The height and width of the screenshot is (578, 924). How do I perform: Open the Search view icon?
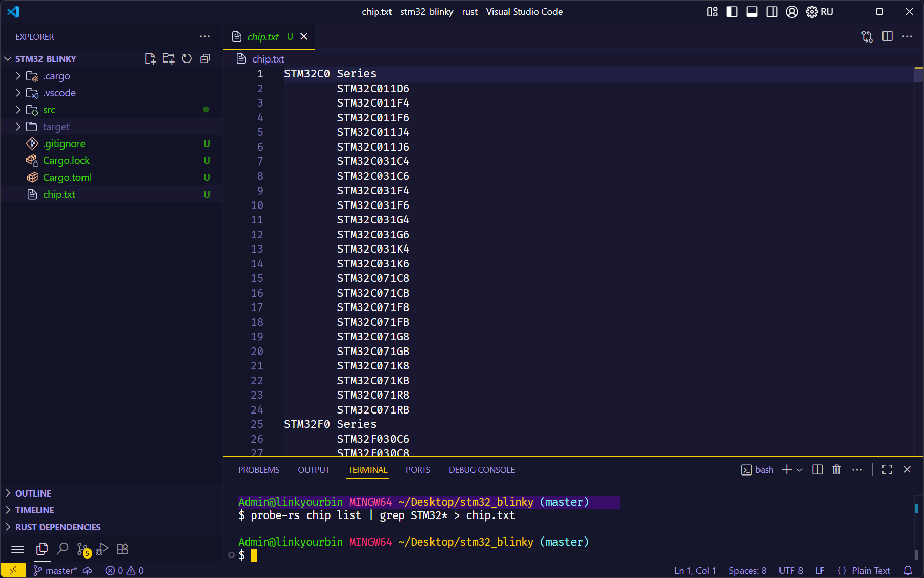(63, 549)
